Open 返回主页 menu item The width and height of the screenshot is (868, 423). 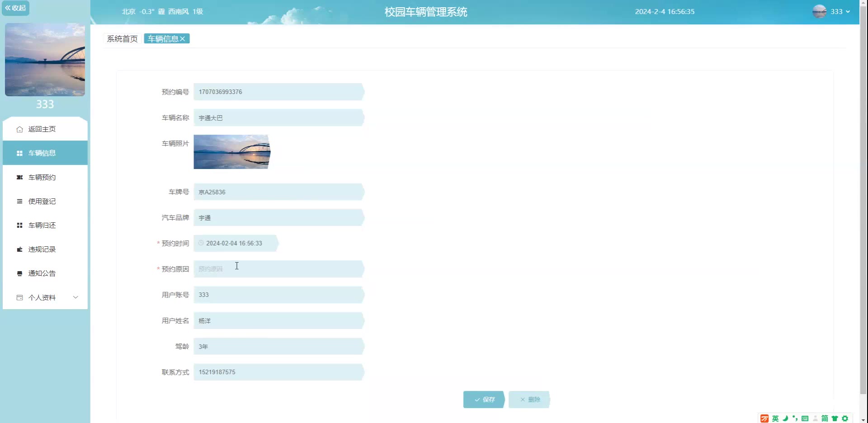pos(45,129)
